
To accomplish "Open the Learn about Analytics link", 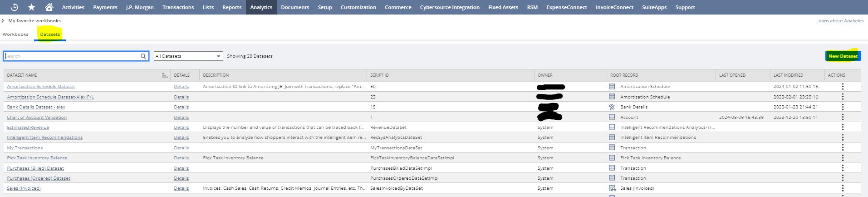I will pyautogui.click(x=839, y=21).
